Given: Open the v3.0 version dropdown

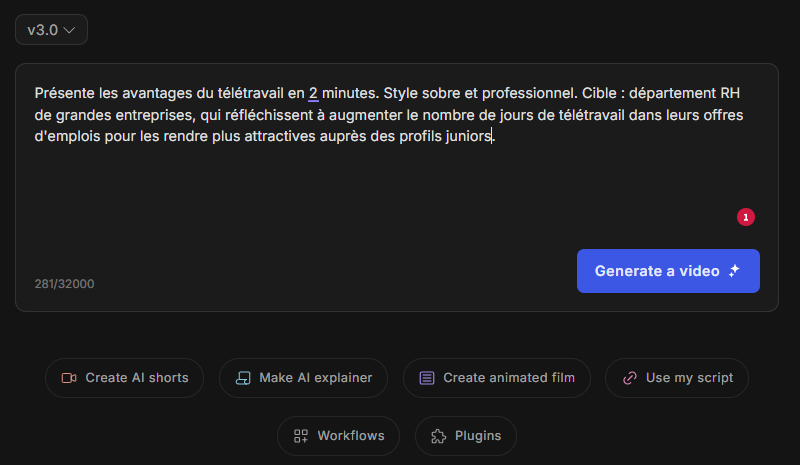Looking at the screenshot, I should (x=51, y=30).
